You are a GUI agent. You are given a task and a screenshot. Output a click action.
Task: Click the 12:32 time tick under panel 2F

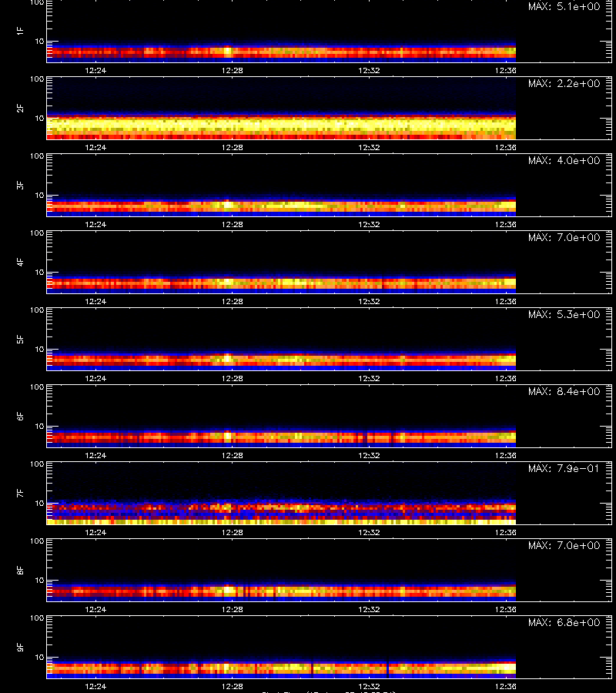pyautogui.click(x=369, y=147)
